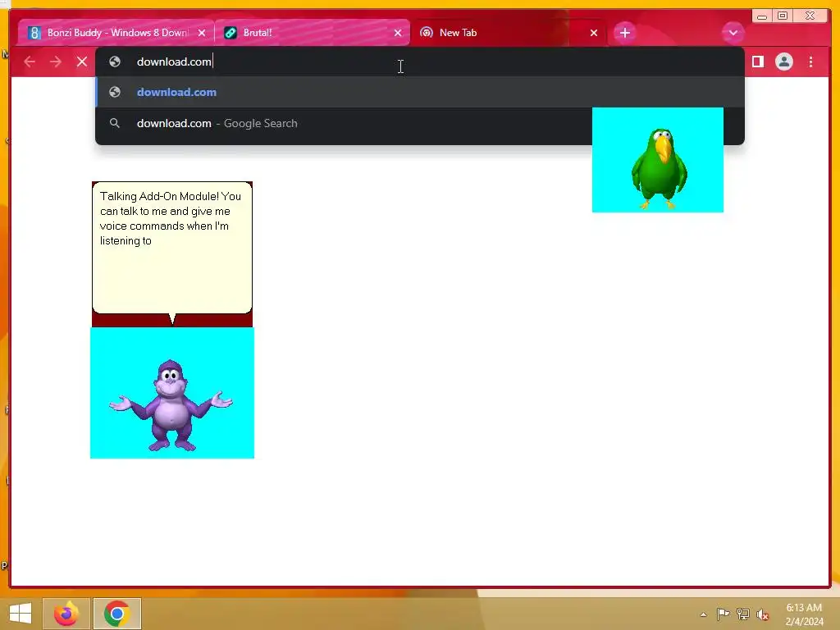Close the New Tab tab

594,33
